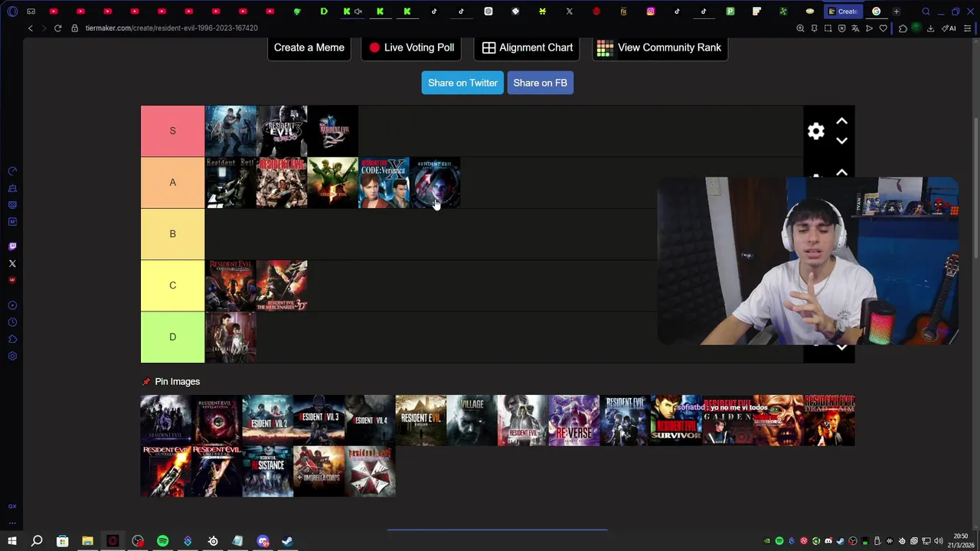Pick the Resident Evil 2 remake image
The image size is (980, 551).
267,420
